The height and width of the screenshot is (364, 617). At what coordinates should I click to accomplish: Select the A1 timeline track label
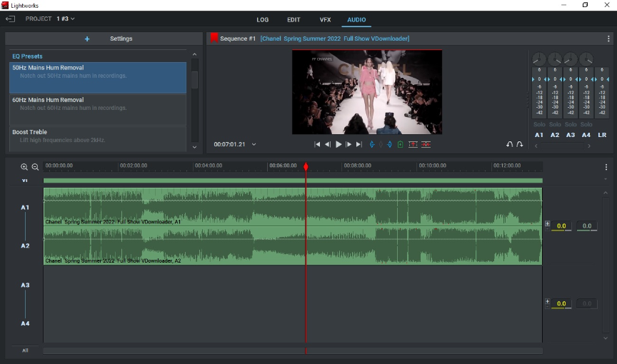click(25, 207)
